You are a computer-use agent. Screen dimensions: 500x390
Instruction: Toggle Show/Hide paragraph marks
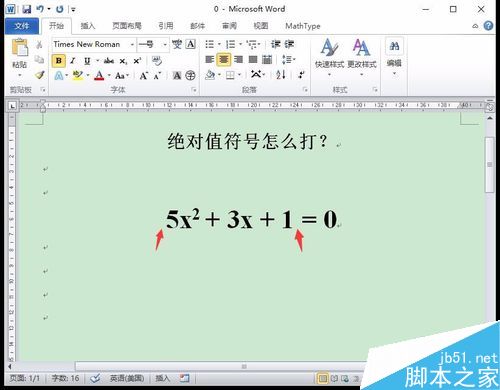(x=301, y=75)
